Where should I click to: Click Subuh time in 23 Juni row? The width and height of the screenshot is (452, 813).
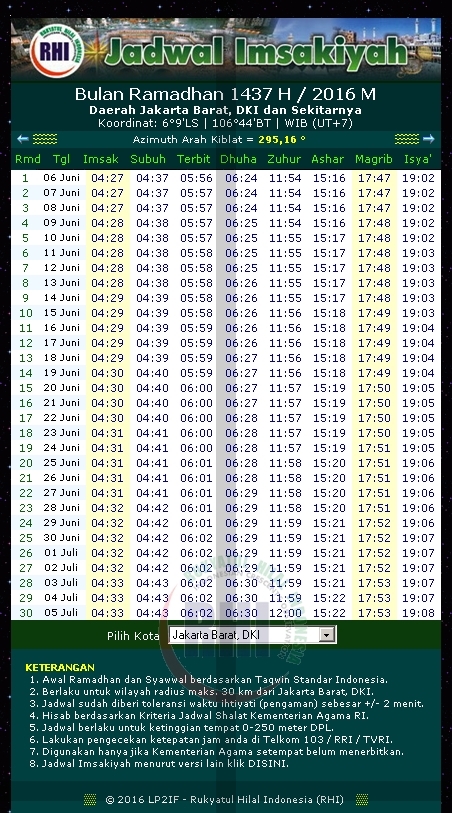[152, 433]
